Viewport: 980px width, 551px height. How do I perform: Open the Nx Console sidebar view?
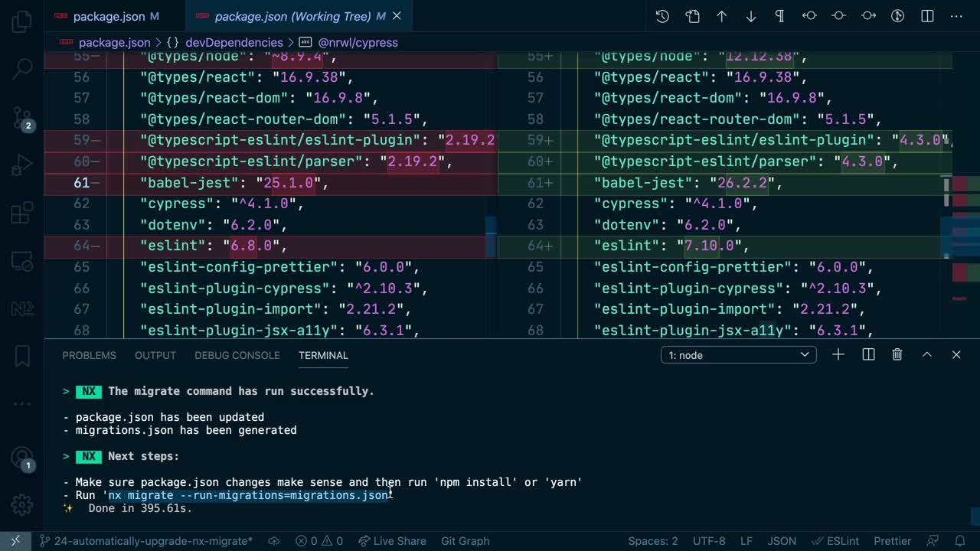point(21,308)
